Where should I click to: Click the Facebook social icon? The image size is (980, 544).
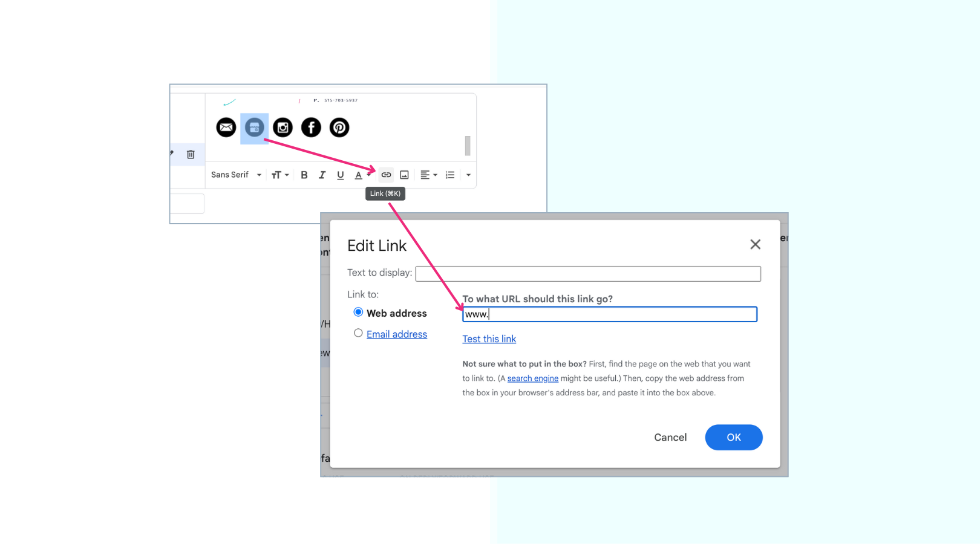click(311, 128)
